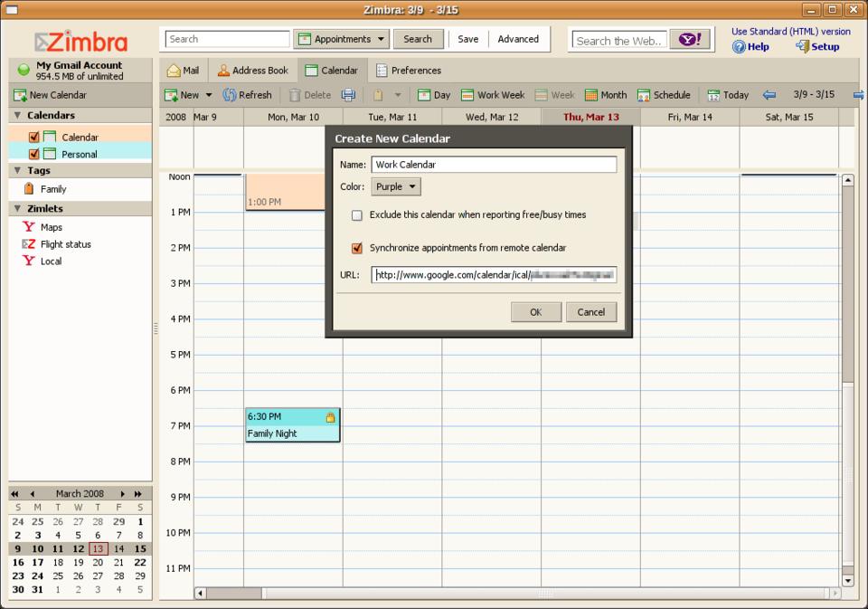Uncheck the Personal calendar checkbox

34,154
